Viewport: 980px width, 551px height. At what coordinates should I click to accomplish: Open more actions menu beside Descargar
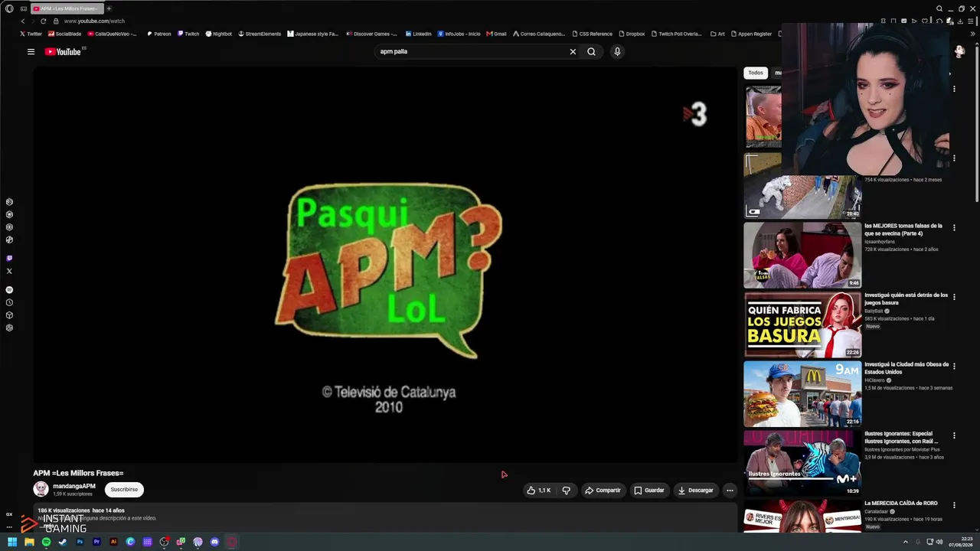730,491
